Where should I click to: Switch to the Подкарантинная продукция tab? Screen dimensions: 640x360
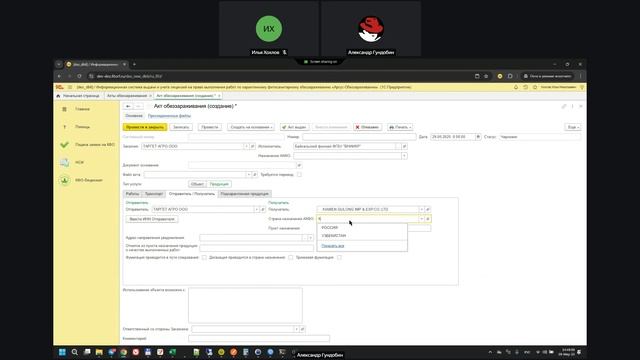click(244, 194)
